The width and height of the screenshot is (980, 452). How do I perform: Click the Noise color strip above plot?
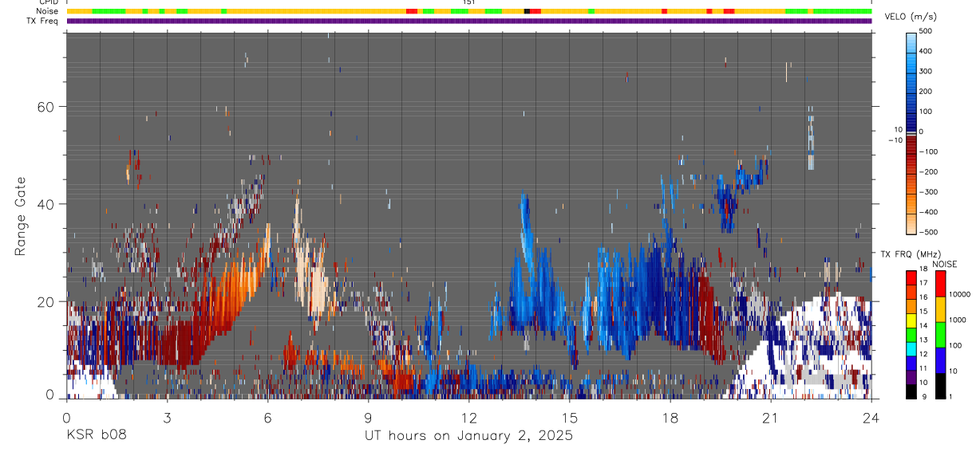pos(469,11)
